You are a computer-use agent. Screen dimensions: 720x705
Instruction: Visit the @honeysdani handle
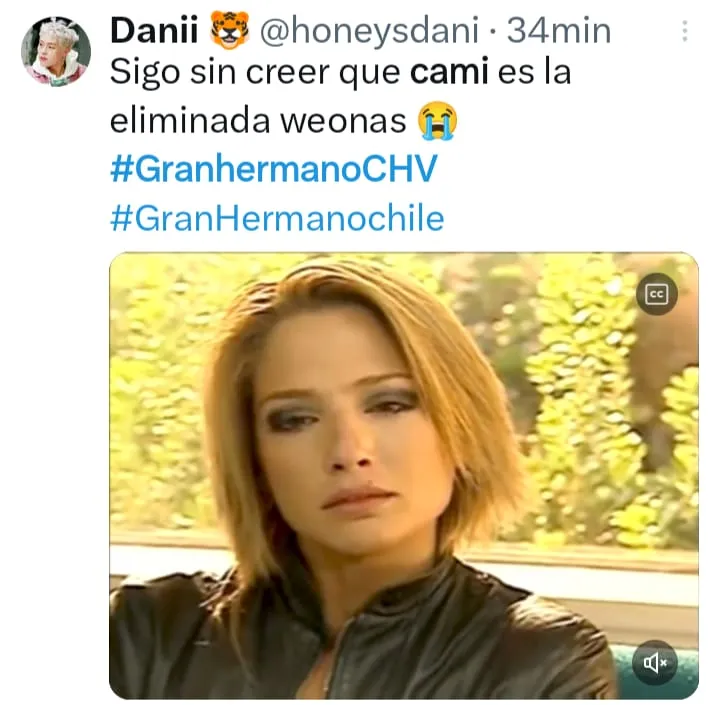pos(369,31)
